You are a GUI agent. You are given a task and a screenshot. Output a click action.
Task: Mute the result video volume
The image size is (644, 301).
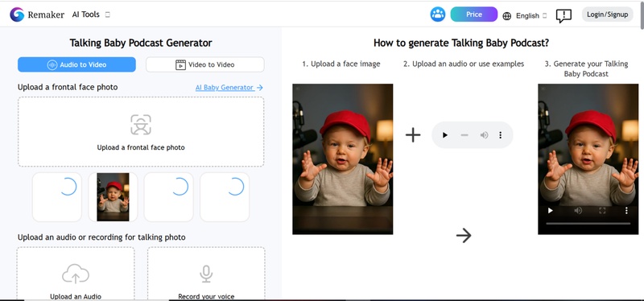coord(578,211)
